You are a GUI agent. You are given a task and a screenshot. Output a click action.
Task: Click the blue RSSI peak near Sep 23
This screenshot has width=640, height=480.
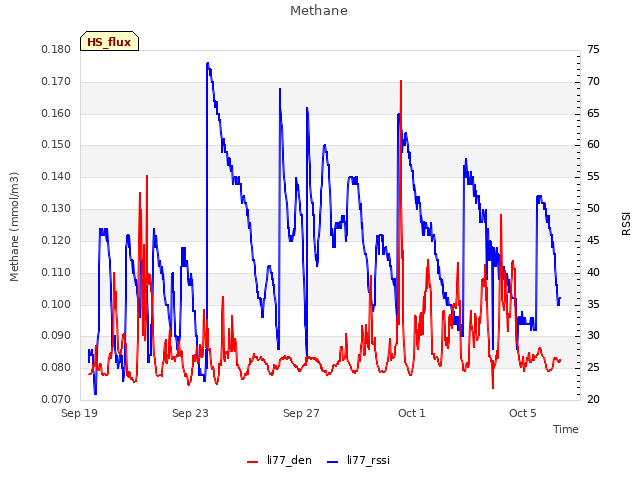tap(208, 63)
